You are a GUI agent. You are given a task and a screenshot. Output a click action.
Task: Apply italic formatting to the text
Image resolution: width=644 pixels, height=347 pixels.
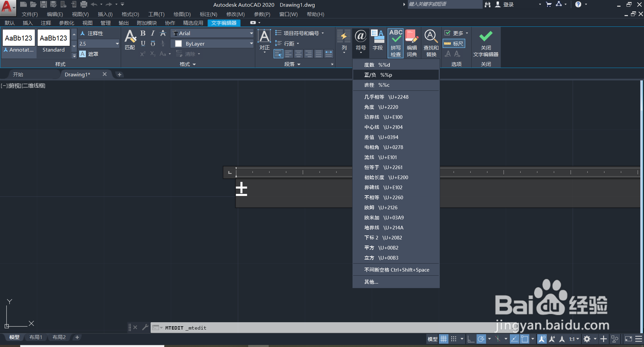(153, 33)
